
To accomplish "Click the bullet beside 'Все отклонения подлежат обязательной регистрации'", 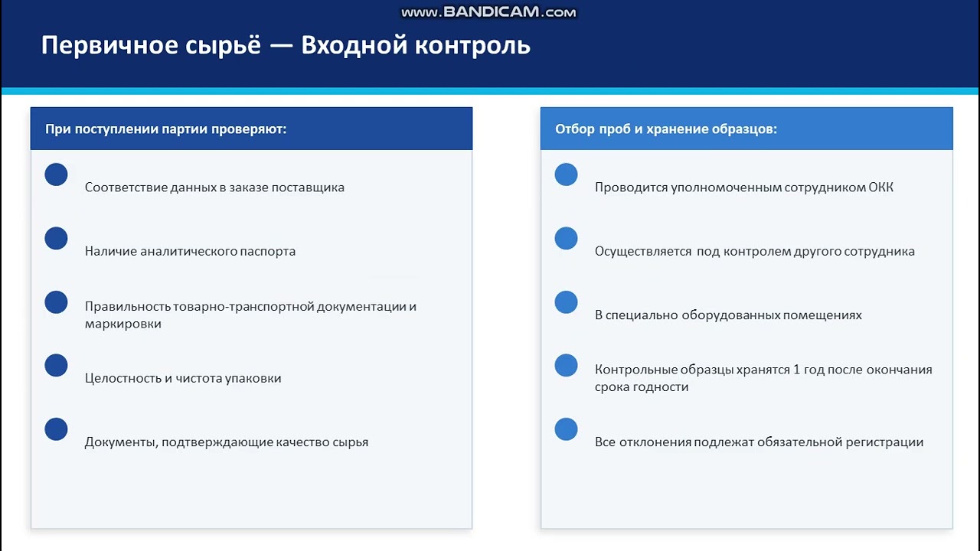I will coord(566,429).
